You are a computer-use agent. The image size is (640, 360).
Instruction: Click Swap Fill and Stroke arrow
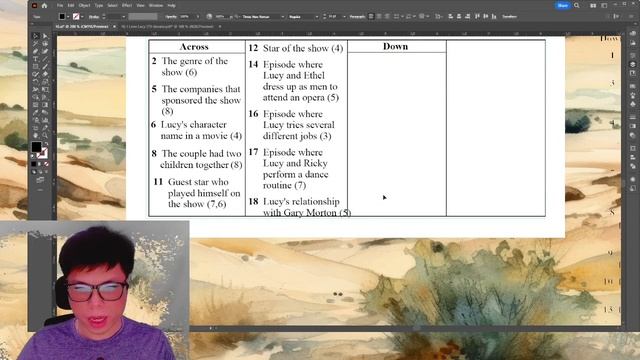47,143
